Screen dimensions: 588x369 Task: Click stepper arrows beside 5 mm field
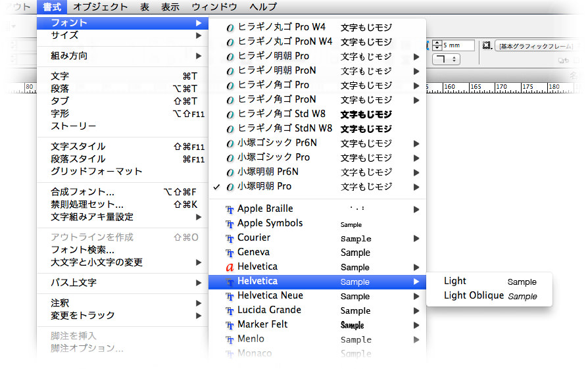pyautogui.click(x=437, y=45)
